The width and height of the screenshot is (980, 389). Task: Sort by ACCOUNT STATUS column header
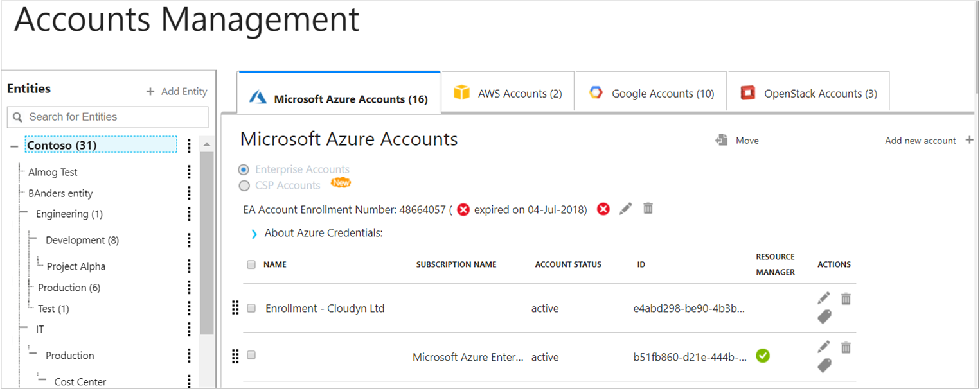tap(568, 264)
